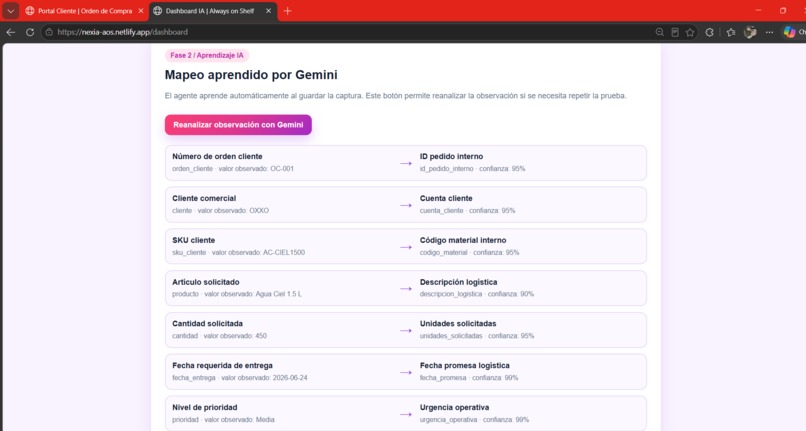Select the Nivel de prioridad label

coord(205,407)
